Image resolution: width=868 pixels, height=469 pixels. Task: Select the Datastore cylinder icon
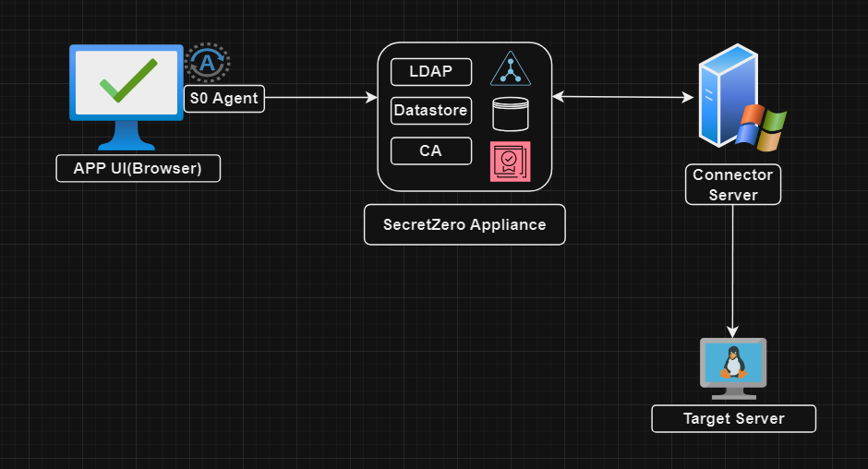(x=511, y=114)
